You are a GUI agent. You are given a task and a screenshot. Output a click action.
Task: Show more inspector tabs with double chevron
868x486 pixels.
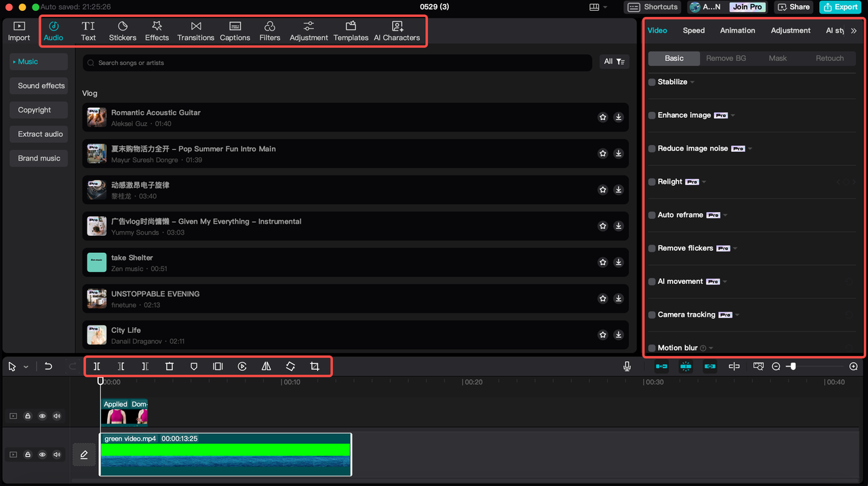point(854,31)
